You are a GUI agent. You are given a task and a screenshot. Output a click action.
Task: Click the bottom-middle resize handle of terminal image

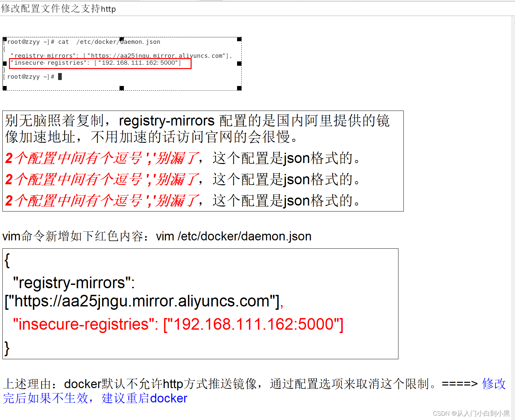[x=122, y=88]
